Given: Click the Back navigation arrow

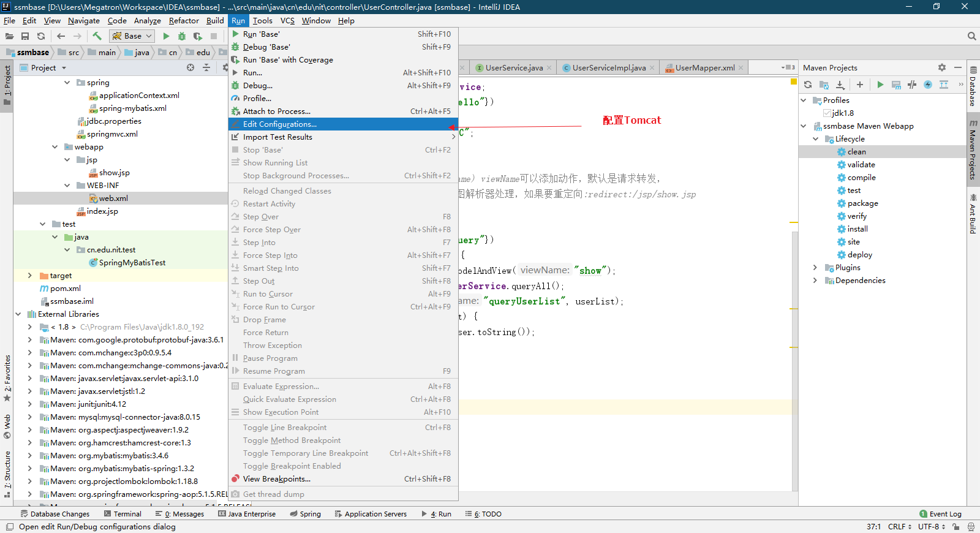Looking at the screenshot, I should click(61, 36).
